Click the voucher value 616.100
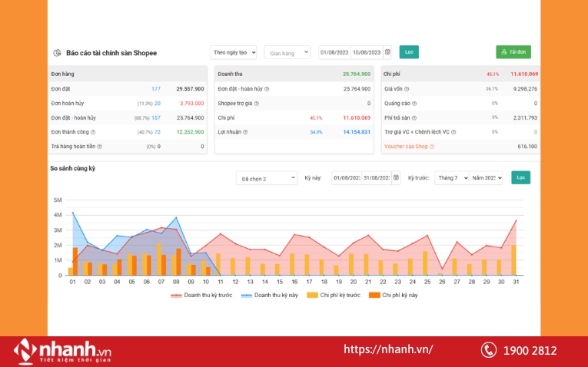The height and width of the screenshot is (367, 588). (527, 147)
